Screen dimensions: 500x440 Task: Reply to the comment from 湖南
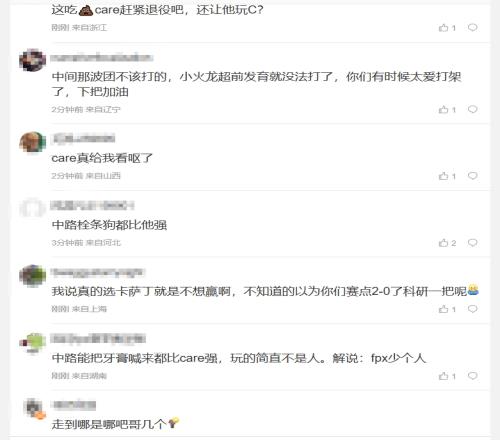(x=472, y=376)
